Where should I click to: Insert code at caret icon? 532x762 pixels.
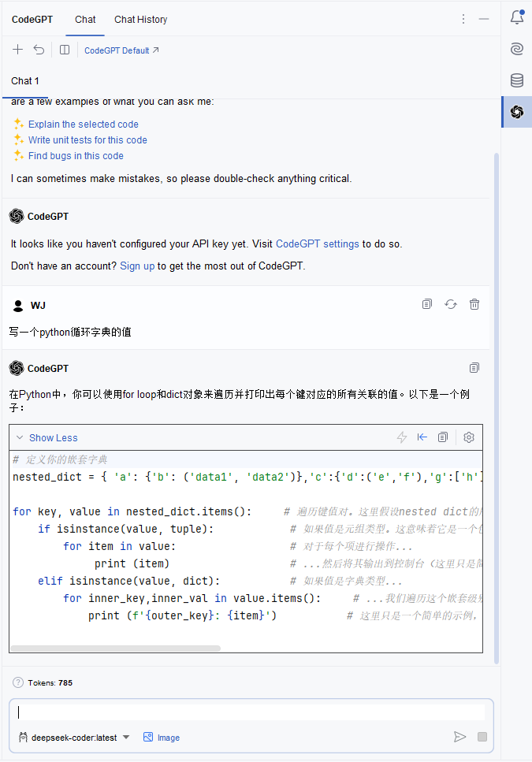coord(422,437)
